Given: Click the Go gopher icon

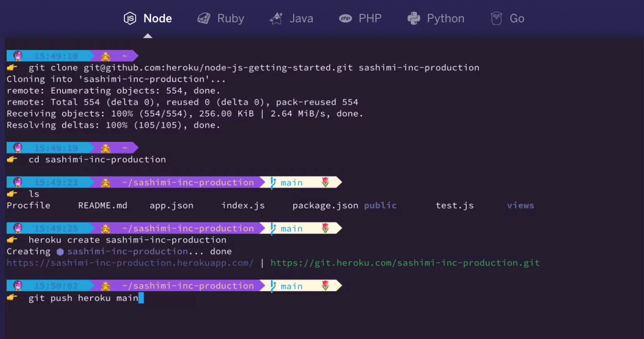Looking at the screenshot, I should click(496, 18).
